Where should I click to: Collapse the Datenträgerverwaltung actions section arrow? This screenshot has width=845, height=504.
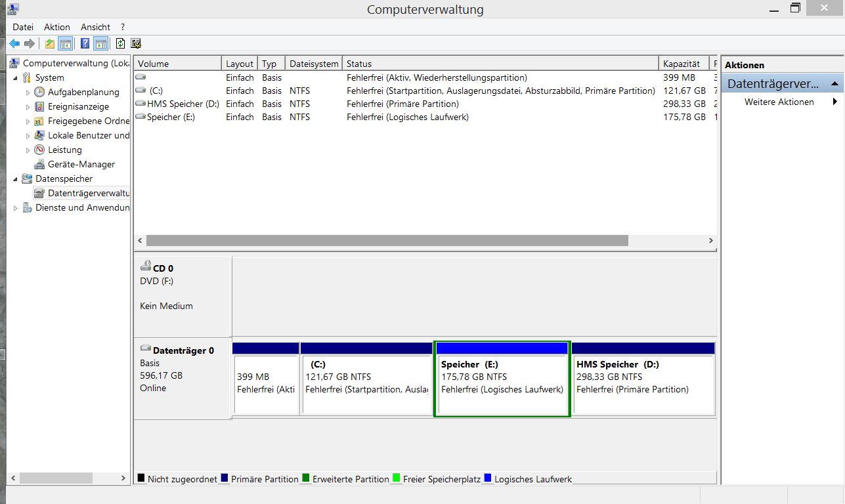834,83
